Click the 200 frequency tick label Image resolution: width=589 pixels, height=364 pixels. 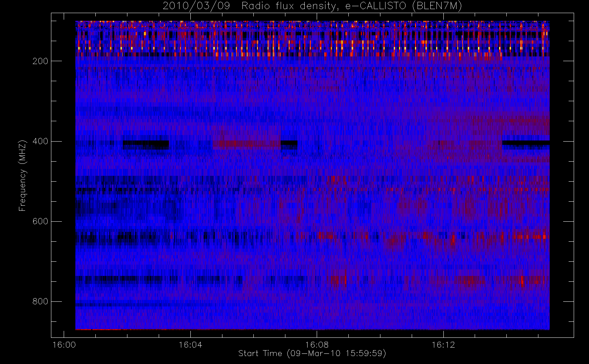(40, 61)
